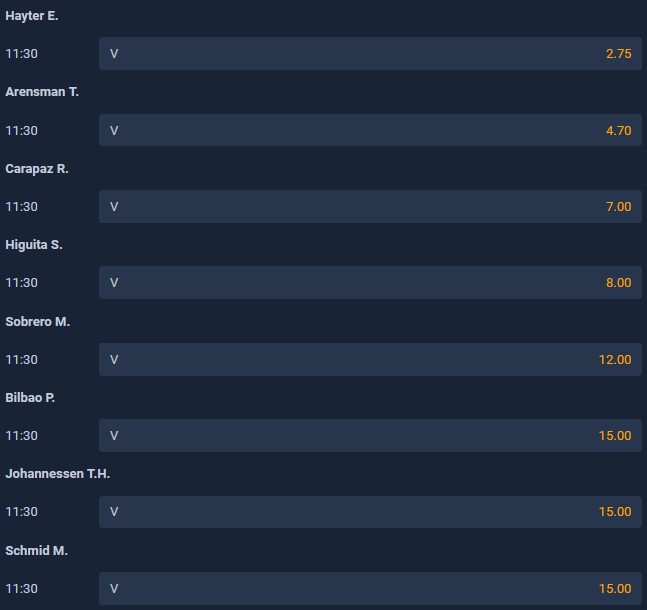Pick the 4.70 odds for Arensman T.

point(370,130)
